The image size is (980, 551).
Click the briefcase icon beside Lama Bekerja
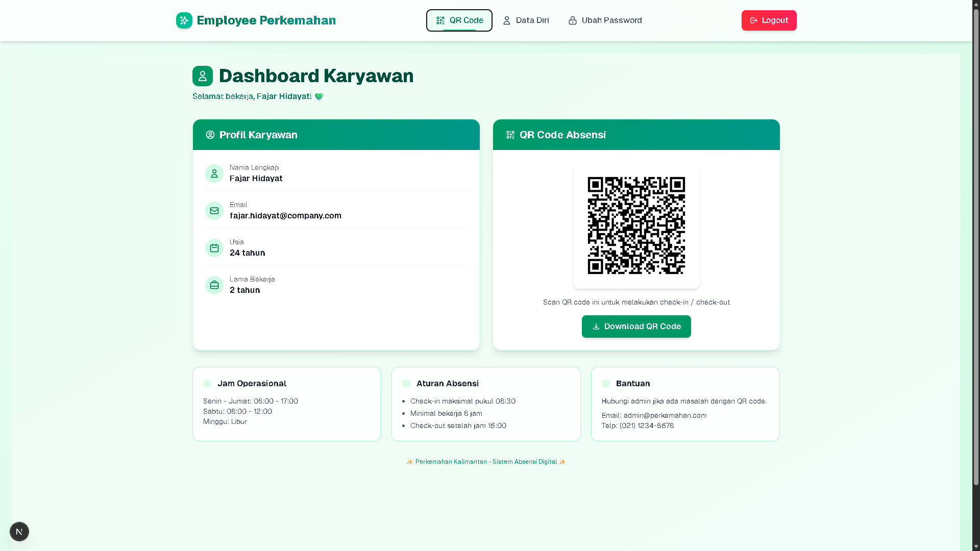click(x=214, y=285)
